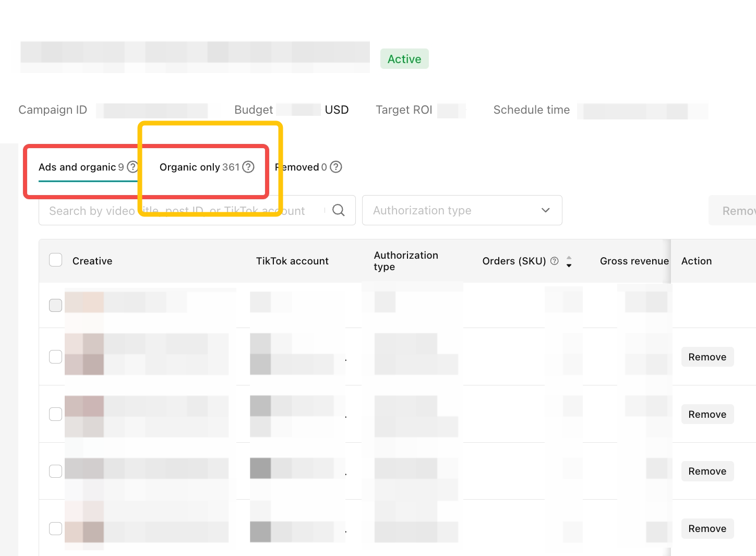Viewport: 756px width, 556px height.
Task: Click Remove button in the last row
Action: tap(707, 528)
